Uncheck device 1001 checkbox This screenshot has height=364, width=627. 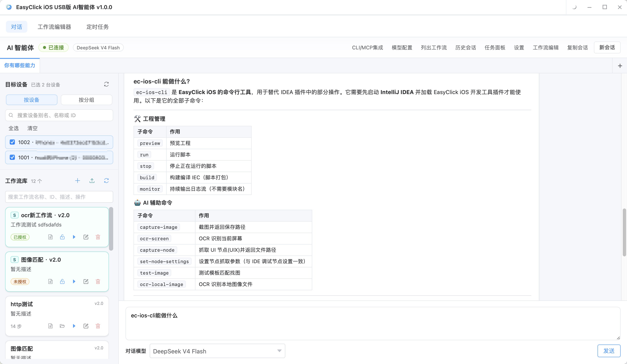click(12, 157)
